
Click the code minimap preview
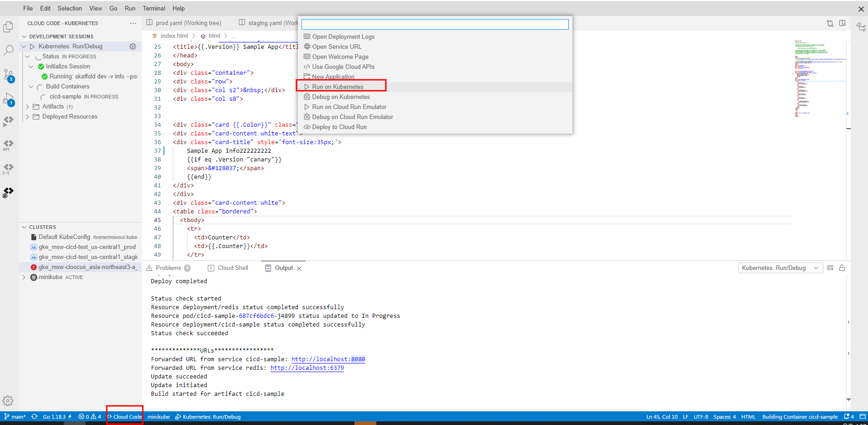click(820, 80)
